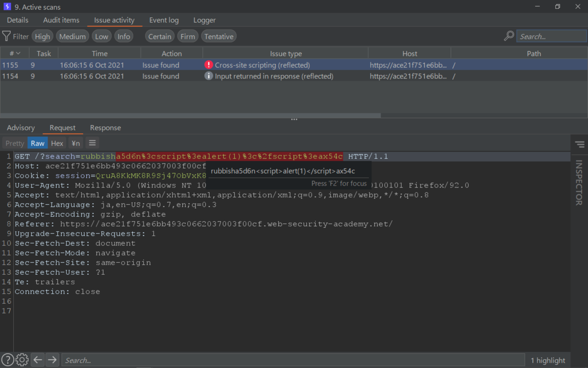
Task: Go to next search match arrow
Action: (52, 360)
